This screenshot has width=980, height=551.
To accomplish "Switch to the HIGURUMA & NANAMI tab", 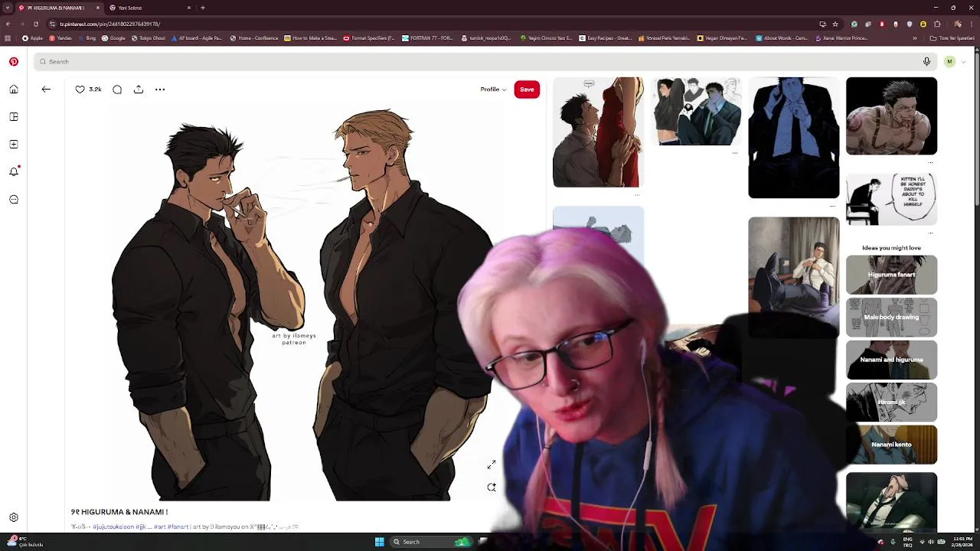I will (59, 8).
